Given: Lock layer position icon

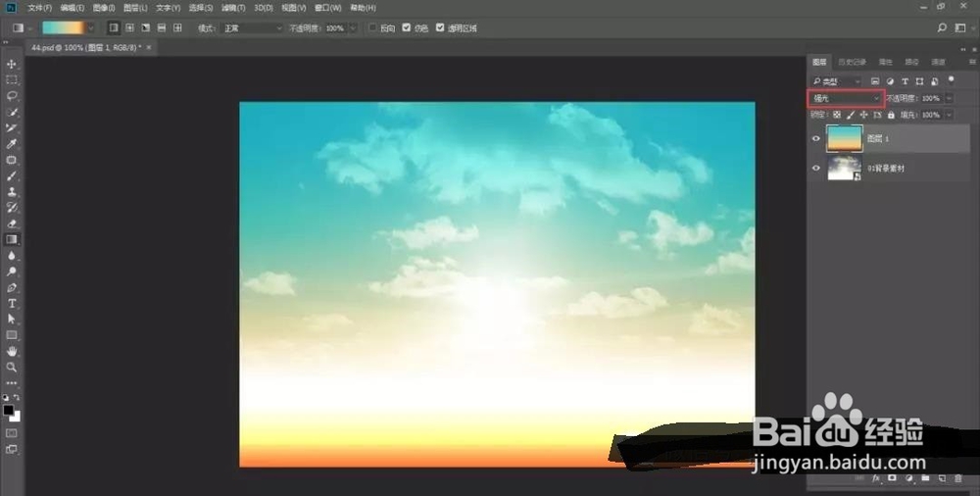Looking at the screenshot, I should click(863, 115).
